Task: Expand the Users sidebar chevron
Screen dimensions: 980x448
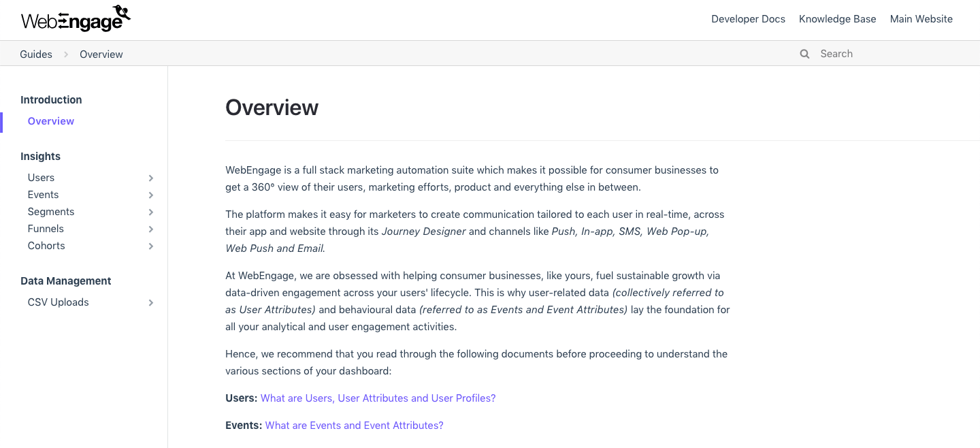Action: (x=151, y=178)
